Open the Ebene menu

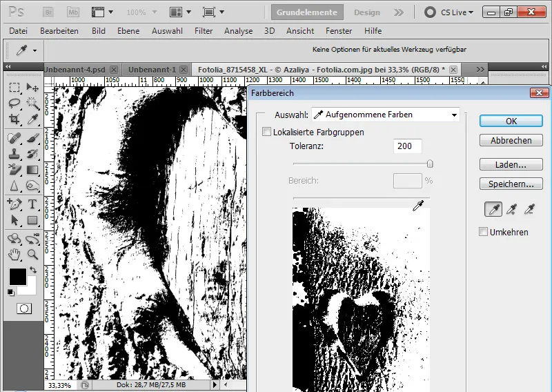[128, 31]
